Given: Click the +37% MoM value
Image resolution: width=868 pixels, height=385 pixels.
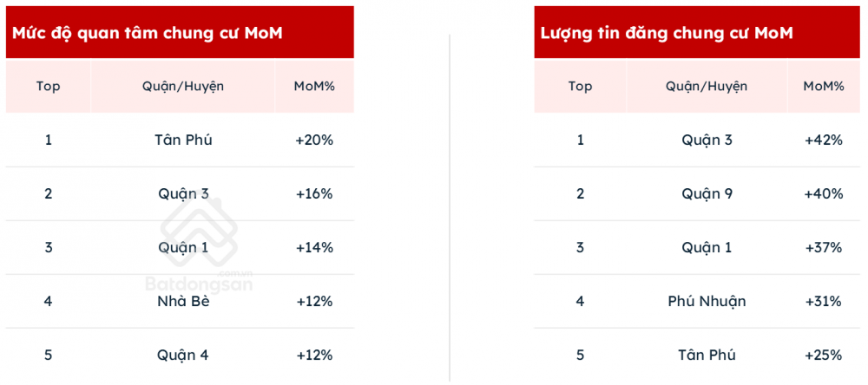Looking at the screenshot, I should 824,247.
